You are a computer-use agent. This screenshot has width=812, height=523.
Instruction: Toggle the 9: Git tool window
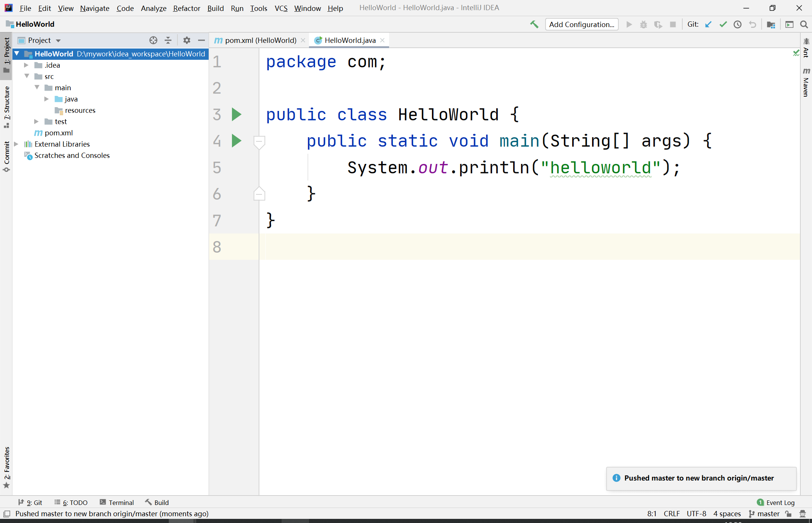click(x=30, y=502)
